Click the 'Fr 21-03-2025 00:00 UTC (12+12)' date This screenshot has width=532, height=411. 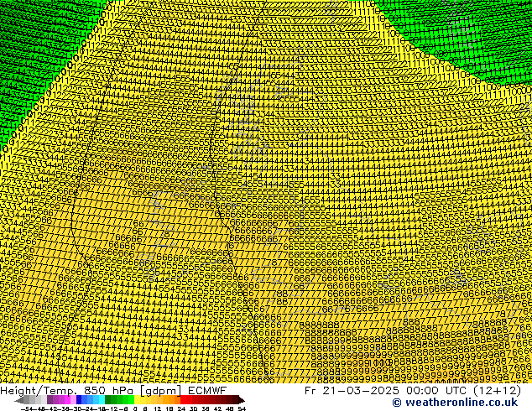pyautogui.click(x=413, y=391)
